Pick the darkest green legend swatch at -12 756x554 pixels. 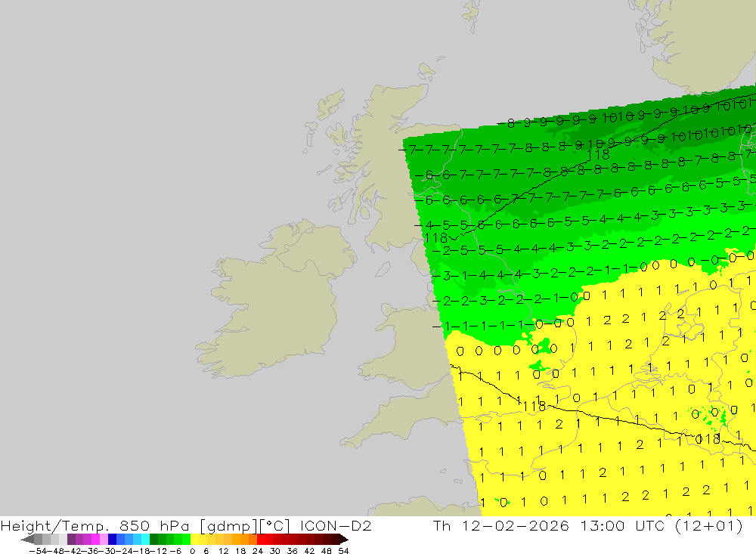click(153, 540)
